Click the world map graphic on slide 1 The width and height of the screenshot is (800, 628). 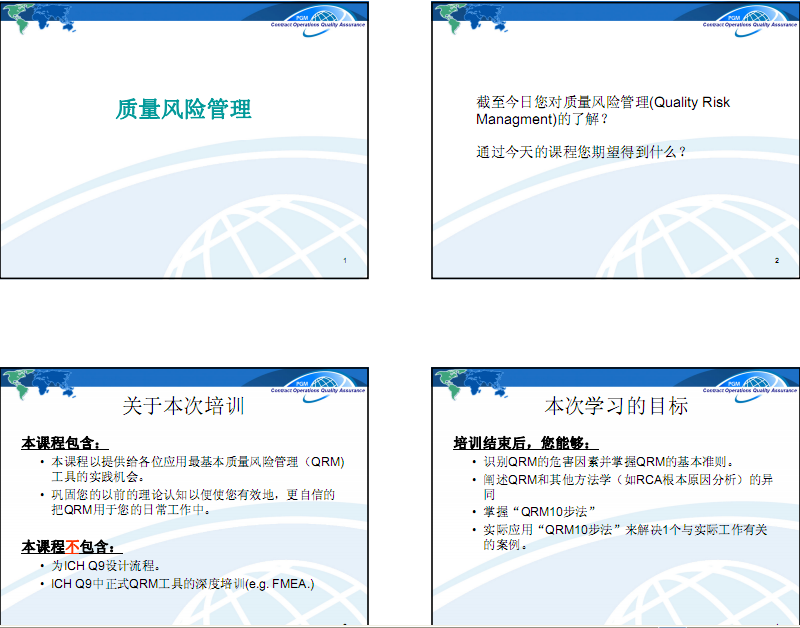[41, 18]
